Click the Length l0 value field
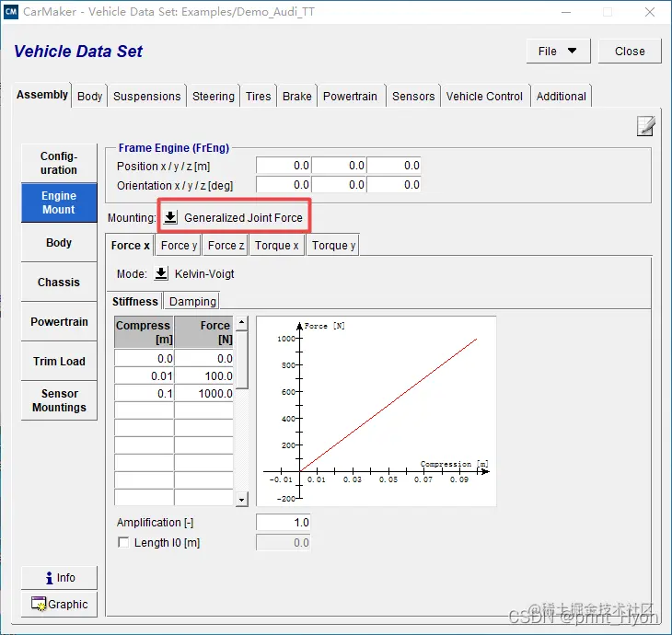The height and width of the screenshot is (635, 672). [x=284, y=543]
